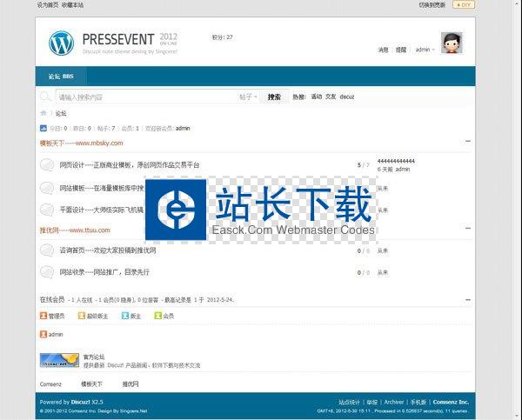The image size is (522, 420).
Task: Click the speech bubble icon beside 网页设计 forum
Action: point(48,164)
